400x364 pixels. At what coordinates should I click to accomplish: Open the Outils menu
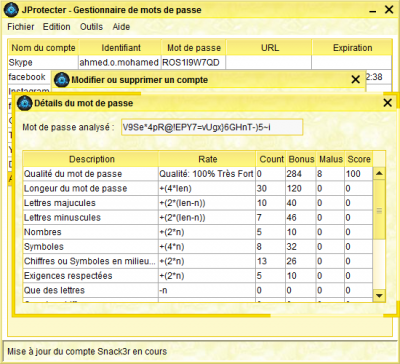pos(91,27)
